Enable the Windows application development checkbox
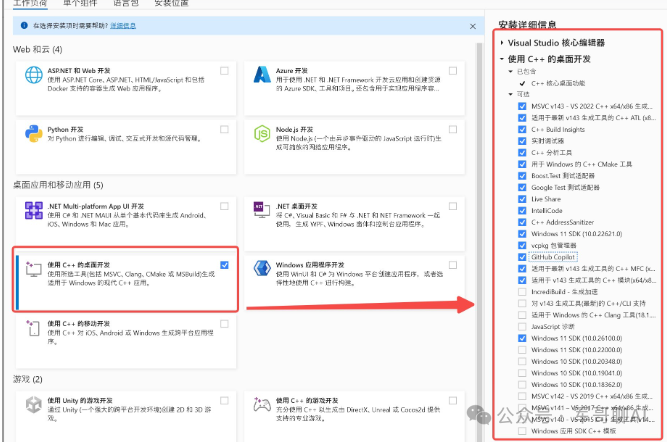This screenshot has width=667, height=442. point(453,265)
